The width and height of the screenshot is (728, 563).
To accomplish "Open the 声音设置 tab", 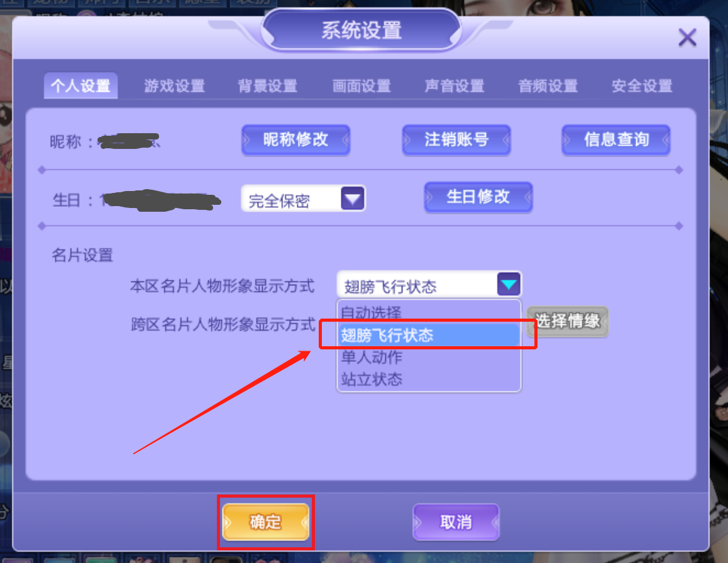I will tap(455, 86).
